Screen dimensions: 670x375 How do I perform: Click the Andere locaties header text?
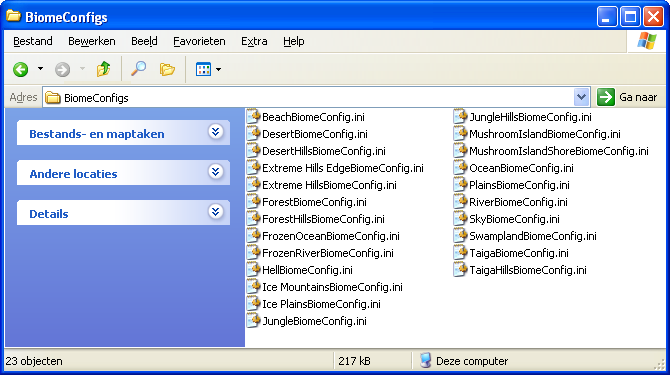click(x=73, y=174)
